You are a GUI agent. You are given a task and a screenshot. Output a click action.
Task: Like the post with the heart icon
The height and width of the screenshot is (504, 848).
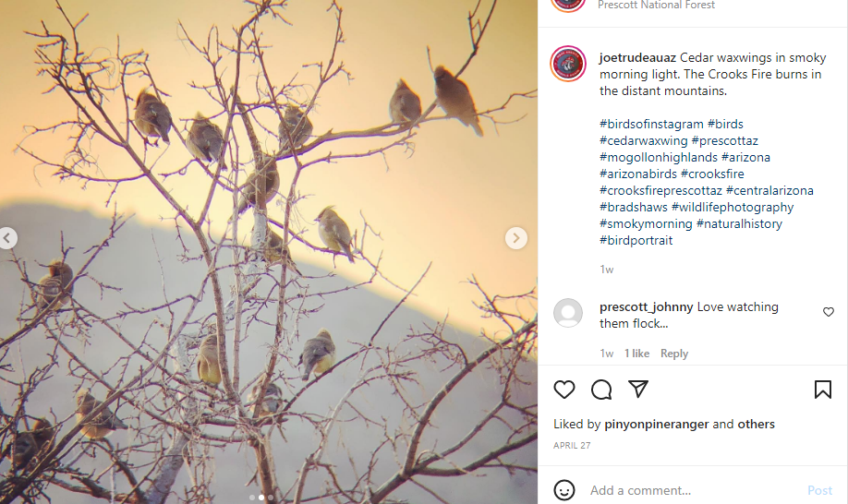click(x=564, y=390)
